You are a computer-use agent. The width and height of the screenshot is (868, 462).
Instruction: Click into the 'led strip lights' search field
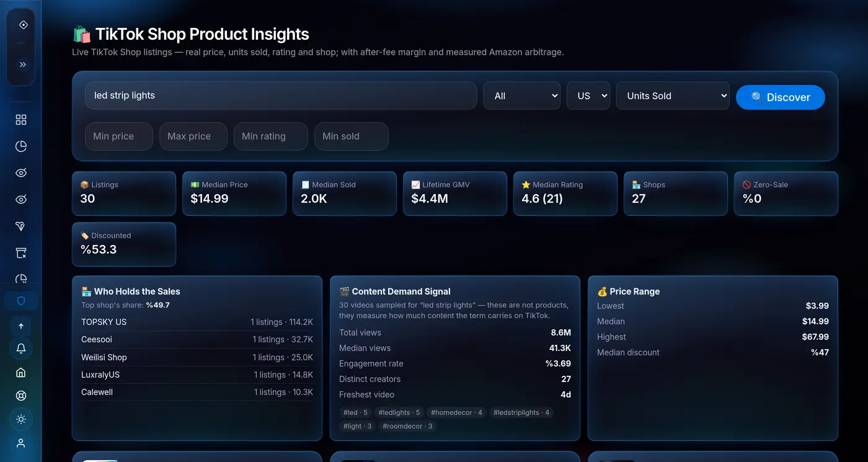click(281, 96)
